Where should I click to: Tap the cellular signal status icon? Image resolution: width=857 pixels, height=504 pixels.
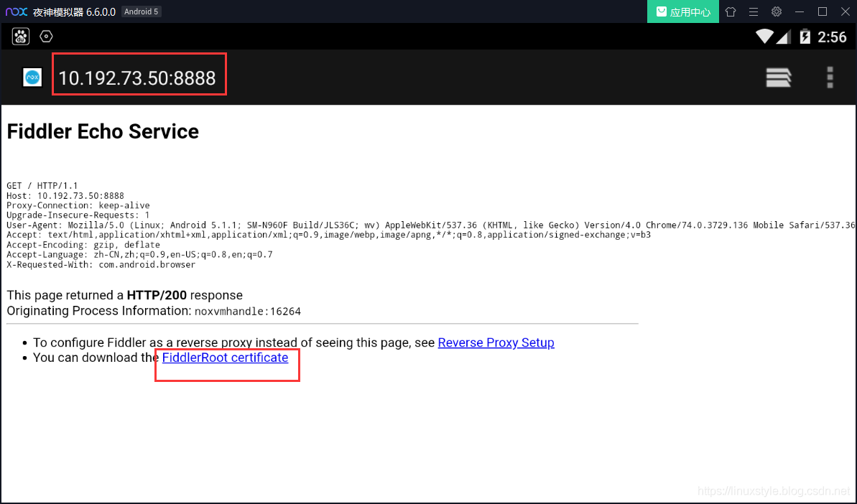(784, 37)
